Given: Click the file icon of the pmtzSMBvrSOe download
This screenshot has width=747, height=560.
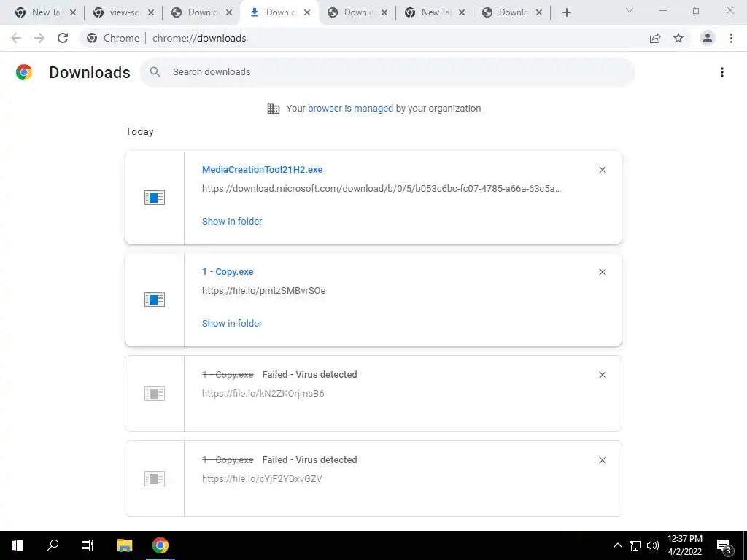Looking at the screenshot, I should [155, 300].
